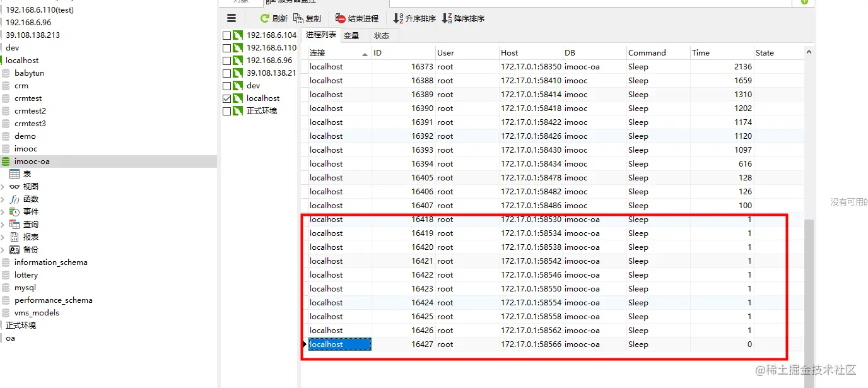Tick the 正式环境 server checkbox

point(227,111)
